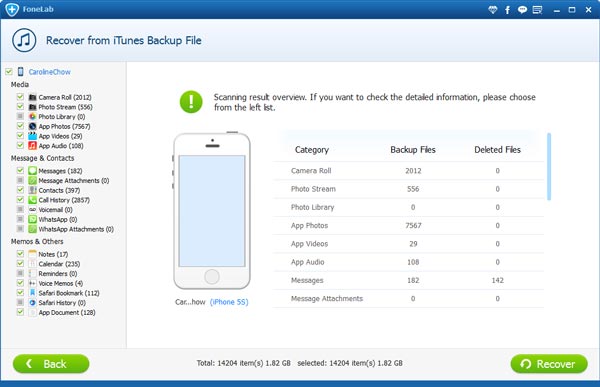Click Message Attachments row in table
The image size is (600, 387).
(408, 299)
